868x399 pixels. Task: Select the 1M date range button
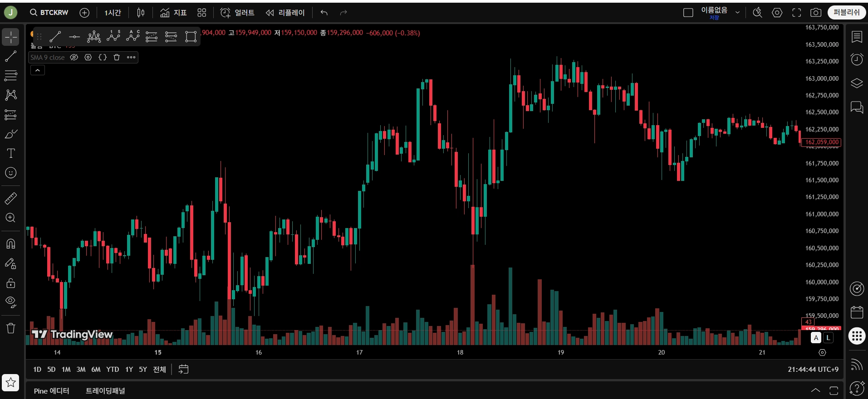(x=66, y=370)
